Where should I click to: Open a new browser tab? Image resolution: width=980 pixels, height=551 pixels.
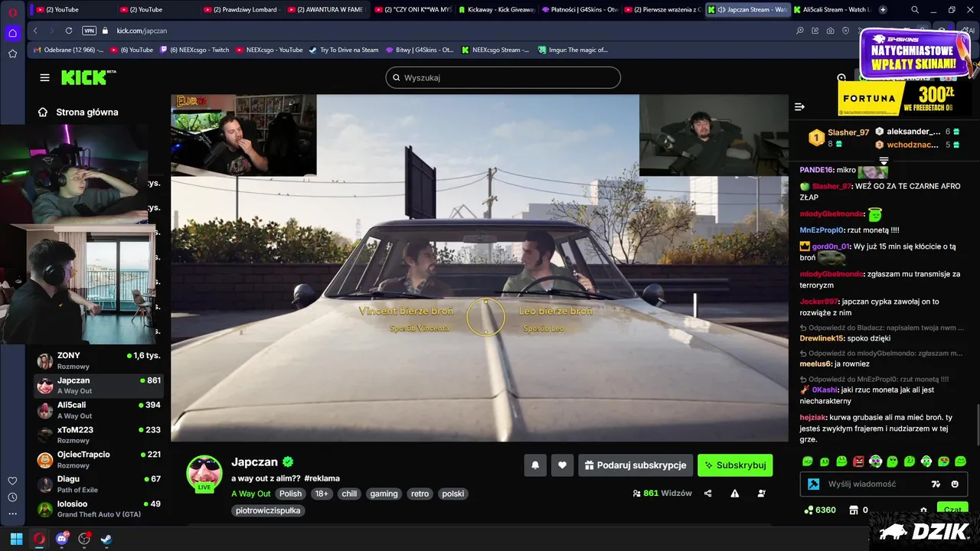[883, 9]
